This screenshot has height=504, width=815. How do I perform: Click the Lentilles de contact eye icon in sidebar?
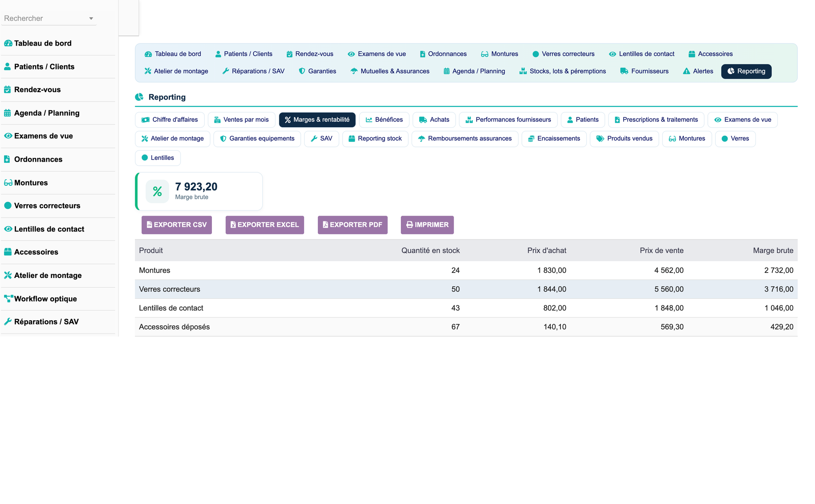8,229
